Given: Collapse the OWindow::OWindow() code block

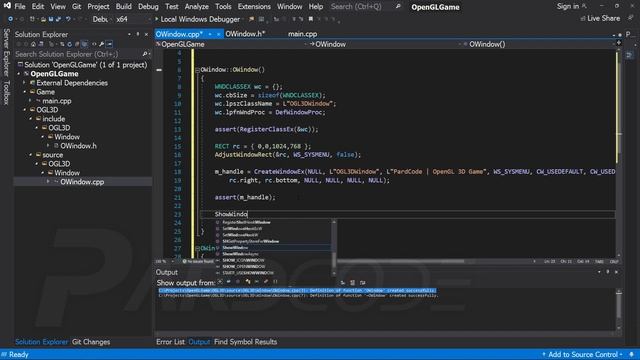Looking at the screenshot, I should [198, 70].
